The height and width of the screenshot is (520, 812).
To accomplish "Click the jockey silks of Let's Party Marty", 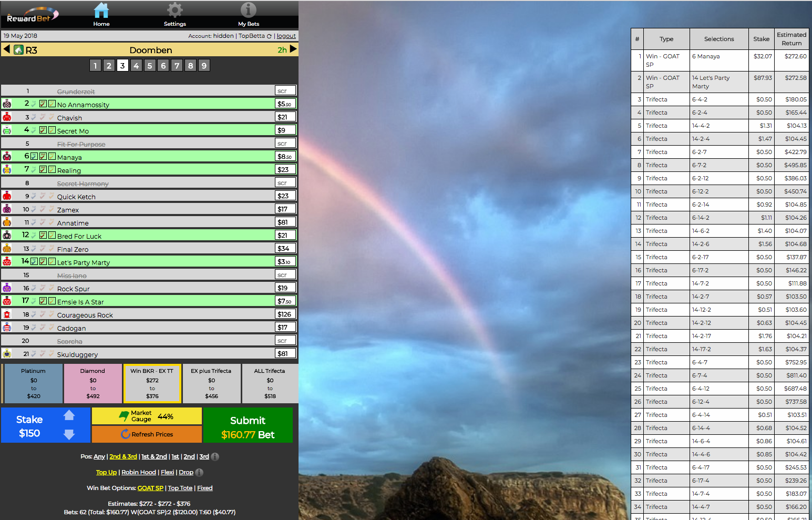I will click(x=7, y=261).
